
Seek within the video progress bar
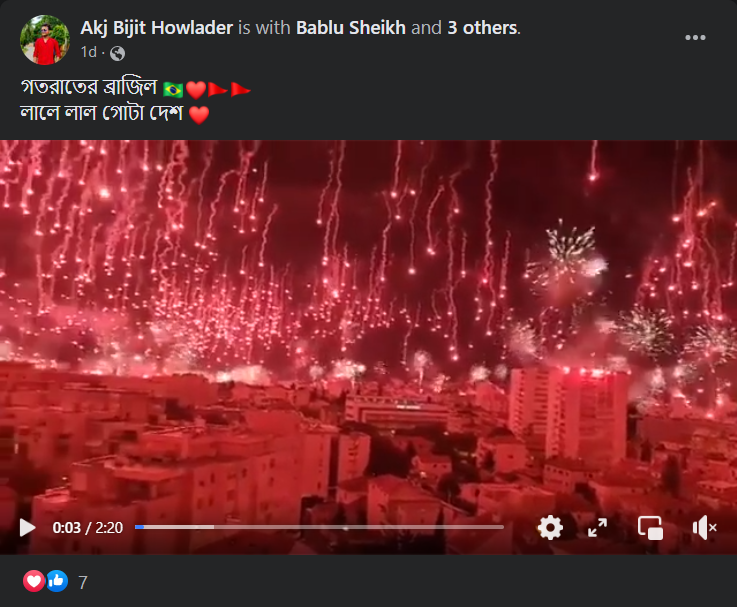319,527
